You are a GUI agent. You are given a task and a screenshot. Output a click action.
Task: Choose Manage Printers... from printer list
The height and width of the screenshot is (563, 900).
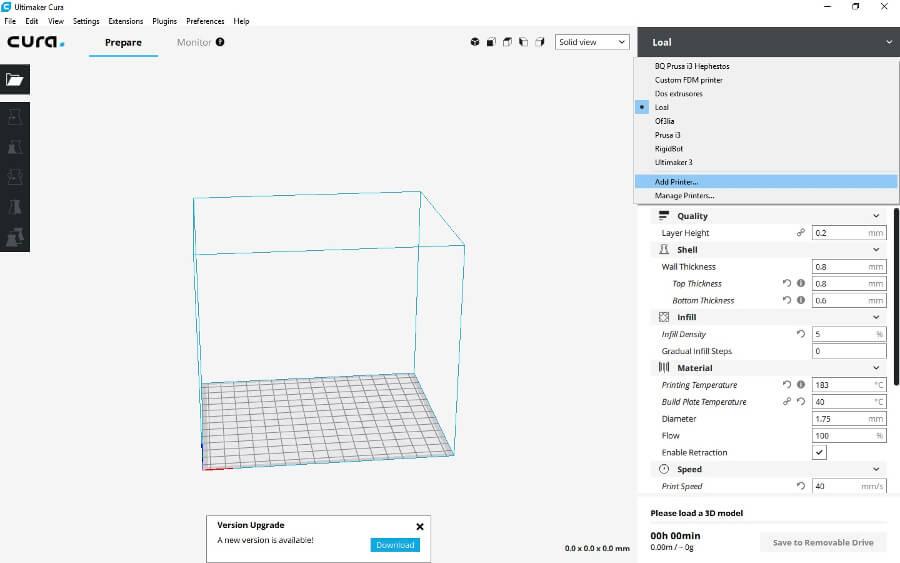point(766,195)
